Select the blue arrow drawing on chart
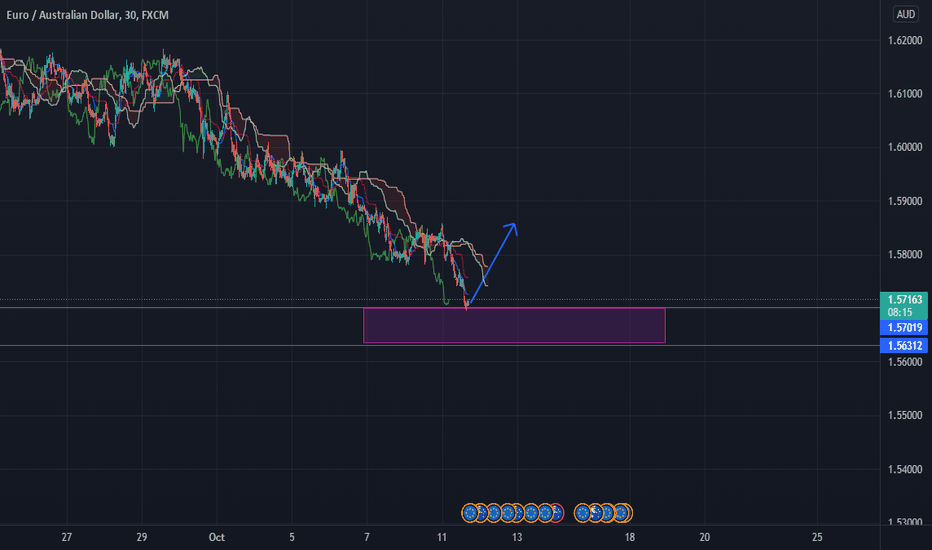Screen dimensions: 932x550 point(493,262)
